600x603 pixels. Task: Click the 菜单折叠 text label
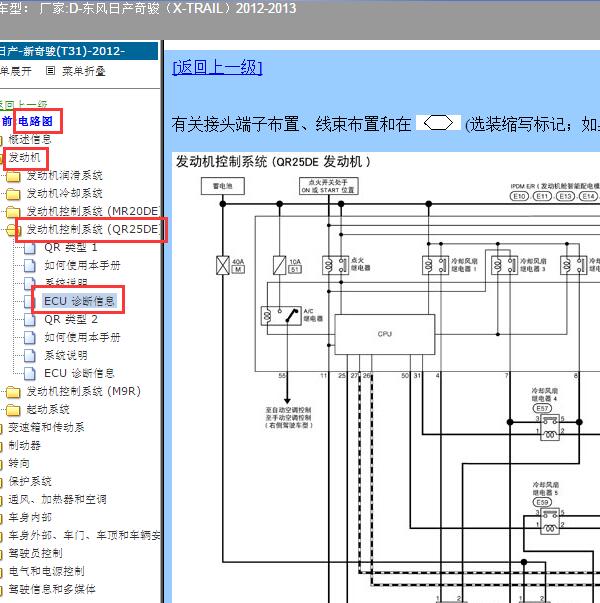click(x=84, y=71)
